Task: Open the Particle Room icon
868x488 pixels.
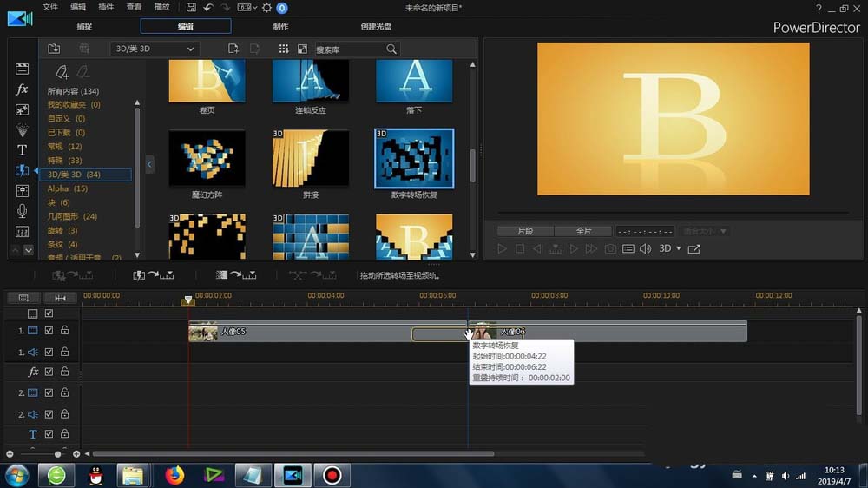Action: 23,130
